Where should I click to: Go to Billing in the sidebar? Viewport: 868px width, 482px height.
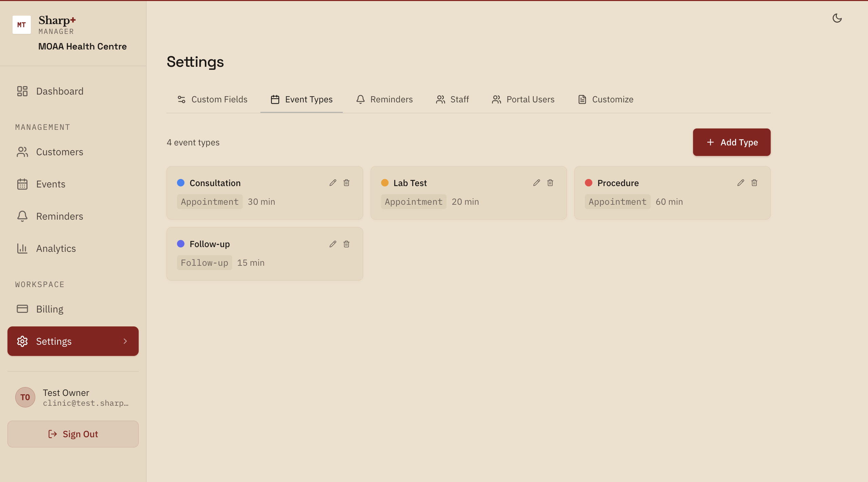pyautogui.click(x=50, y=309)
